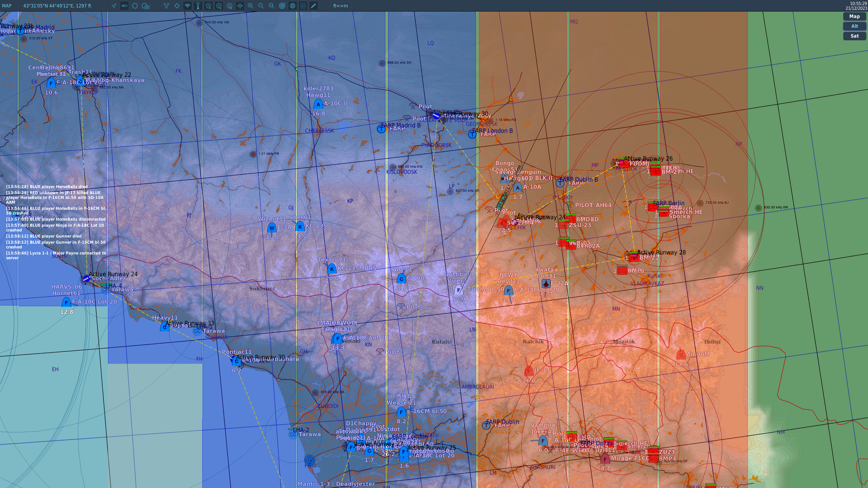Screen dimensions: 868x488
Task: Toggle the globe lat-long grid button
Action: pos(293,6)
